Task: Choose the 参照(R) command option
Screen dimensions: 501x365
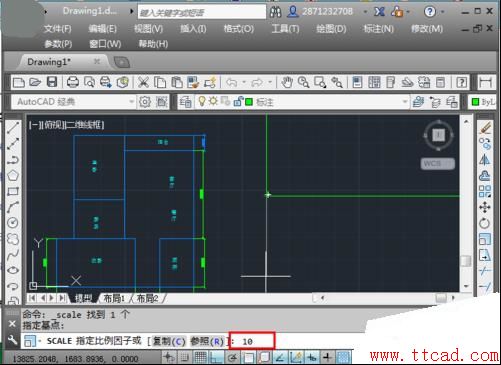Action: (207, 341)
